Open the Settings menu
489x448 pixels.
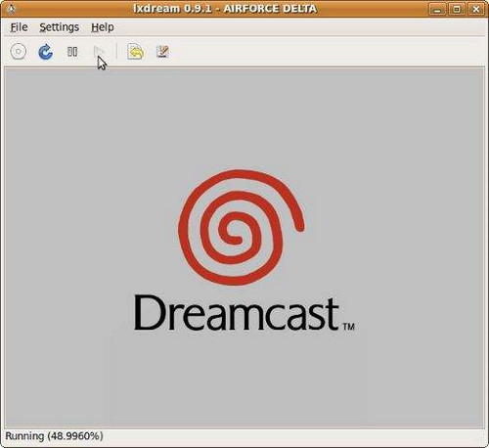point(59,27)
